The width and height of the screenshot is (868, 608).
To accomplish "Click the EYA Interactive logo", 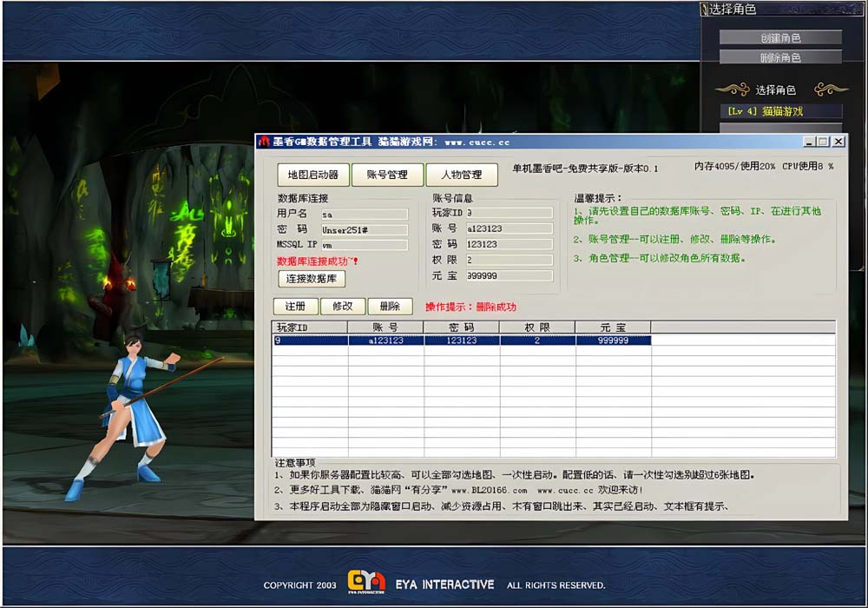I will 366,582.
